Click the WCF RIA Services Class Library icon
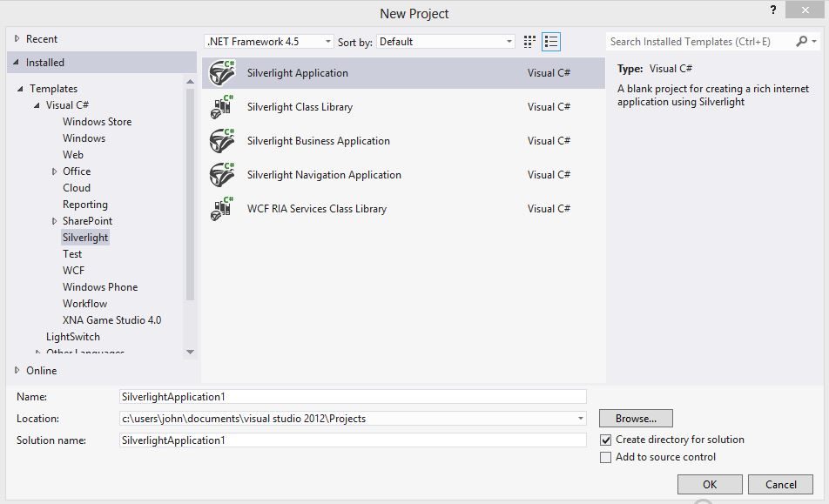This screenshot has width=829, height=504. (x=221, y=209)
